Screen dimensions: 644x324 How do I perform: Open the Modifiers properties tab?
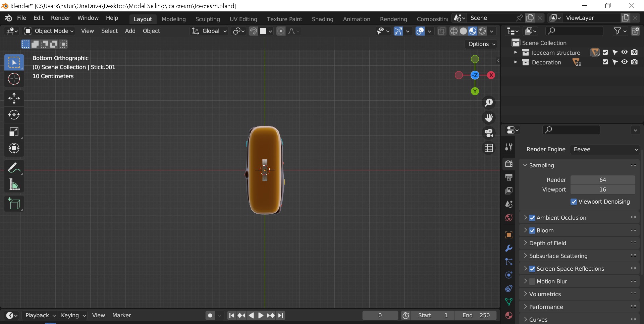point(509,248)
